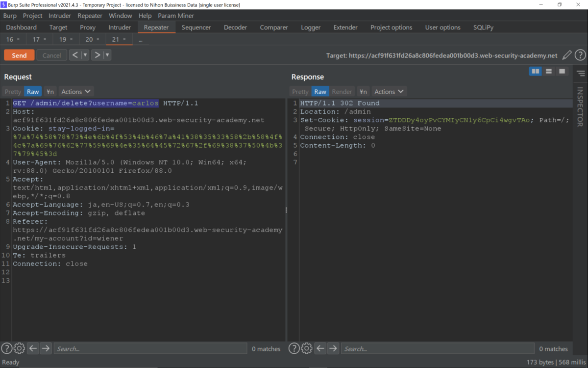588x368 pixels.
Task: Go to previous match in Response search
Action: pos(320,348)
